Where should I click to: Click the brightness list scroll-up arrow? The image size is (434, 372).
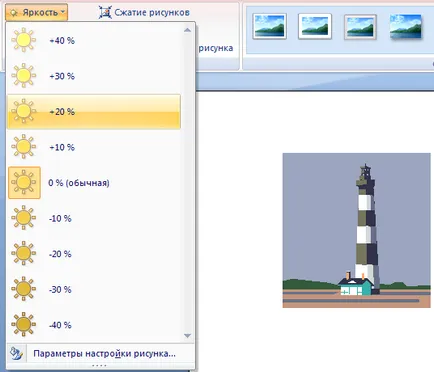187,30
